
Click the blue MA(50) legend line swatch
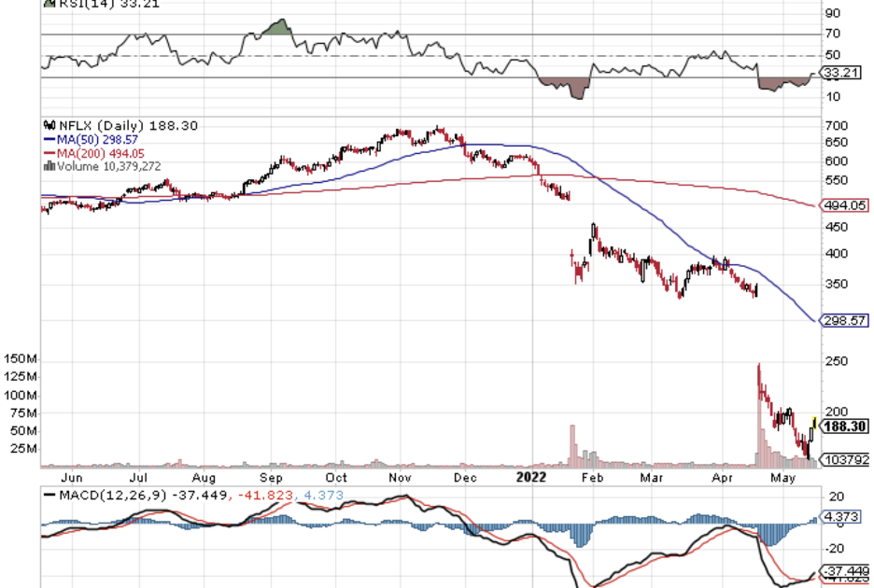point(49,139)
